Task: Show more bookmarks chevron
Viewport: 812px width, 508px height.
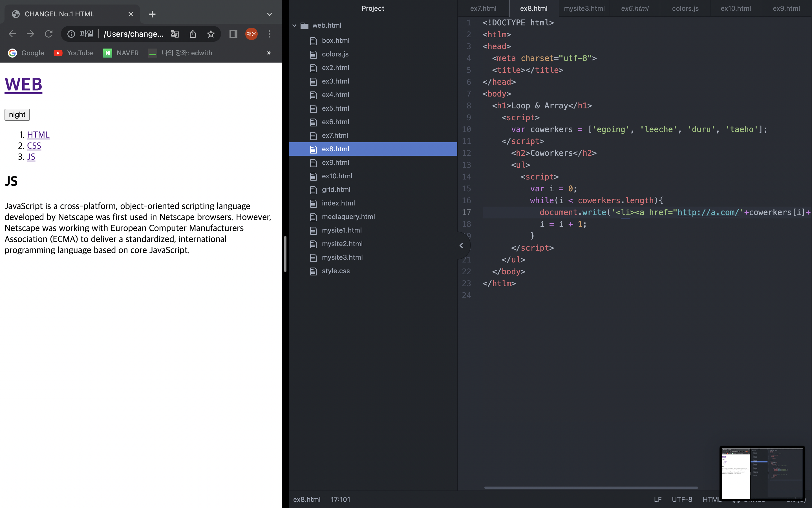Action: 269,53
